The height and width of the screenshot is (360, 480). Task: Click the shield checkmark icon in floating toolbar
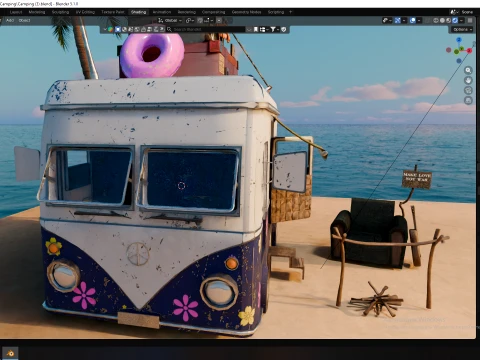tap(284, 29)
